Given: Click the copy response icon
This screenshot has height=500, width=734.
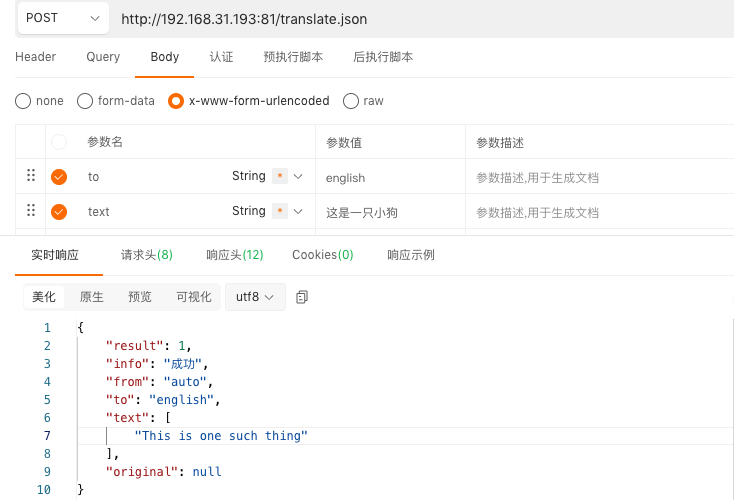Looking at the screenshot, I should 302,297.
